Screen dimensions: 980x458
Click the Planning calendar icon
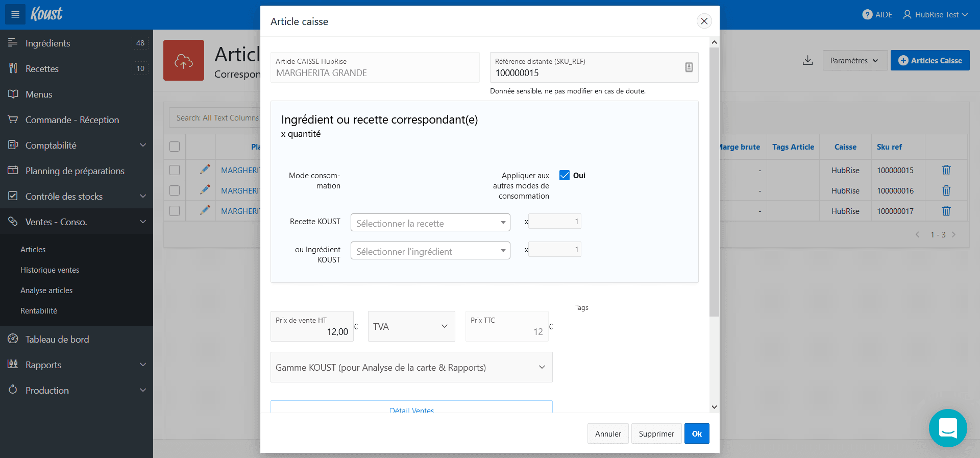click(13, 170)
